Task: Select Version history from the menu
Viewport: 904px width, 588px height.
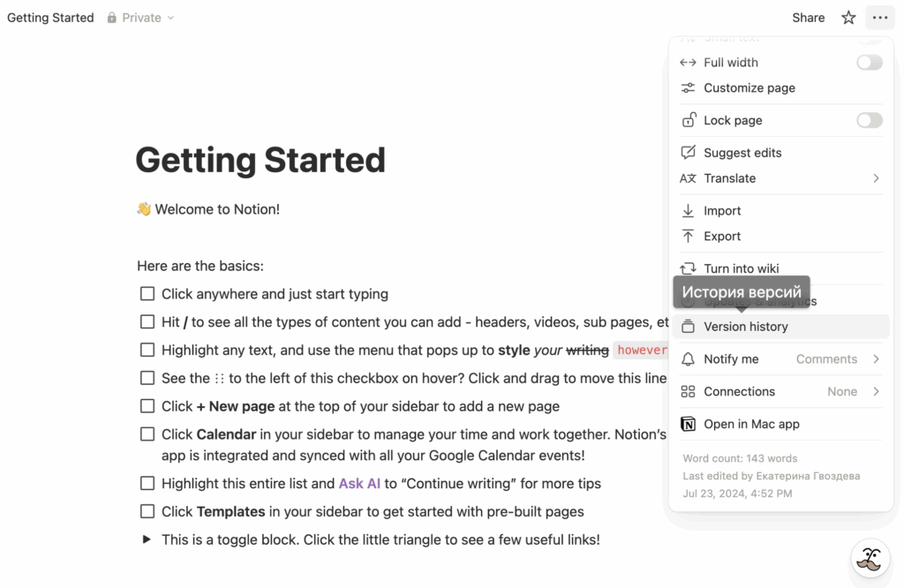Action: click(x=745, y=327)
